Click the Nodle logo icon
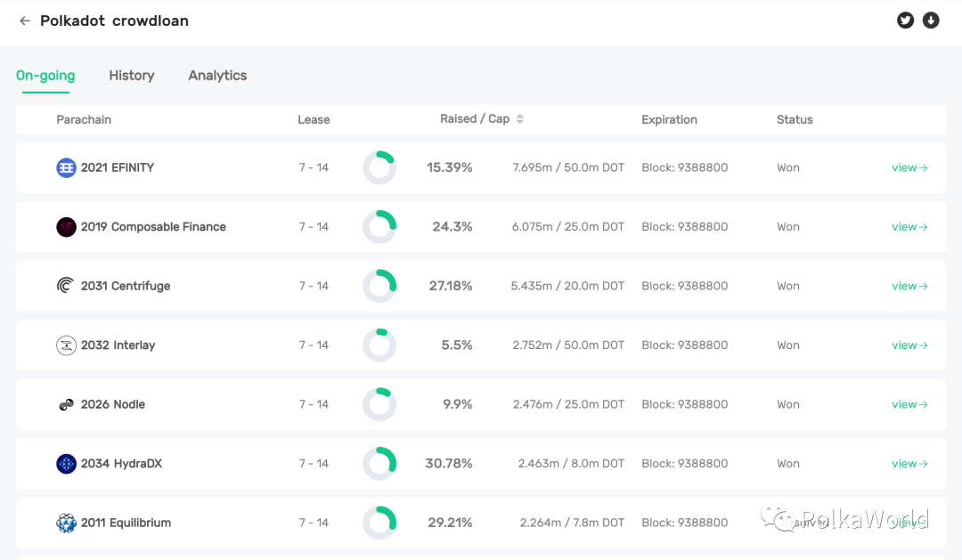The height and width of the screenshot is (560, 962). 66,404
